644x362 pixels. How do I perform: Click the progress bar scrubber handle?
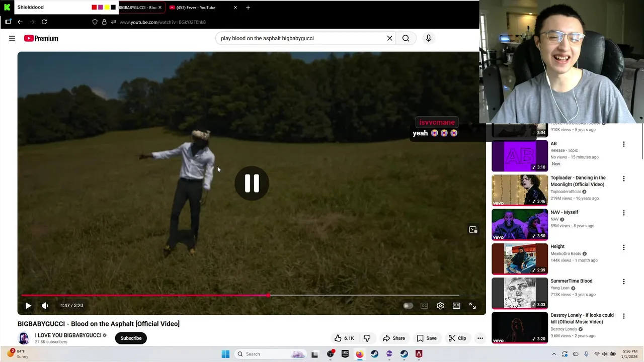coord(268,296)
